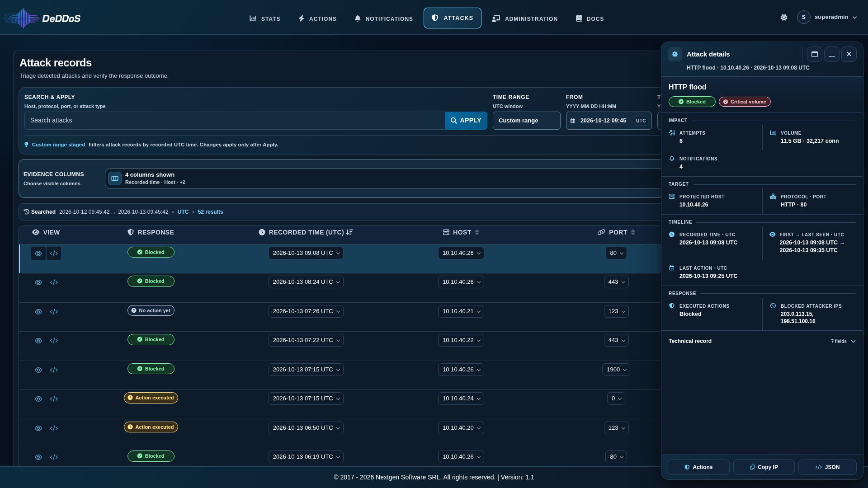
Task: Click the Attack details panel gear icon
Action: [x=675, y=54]
